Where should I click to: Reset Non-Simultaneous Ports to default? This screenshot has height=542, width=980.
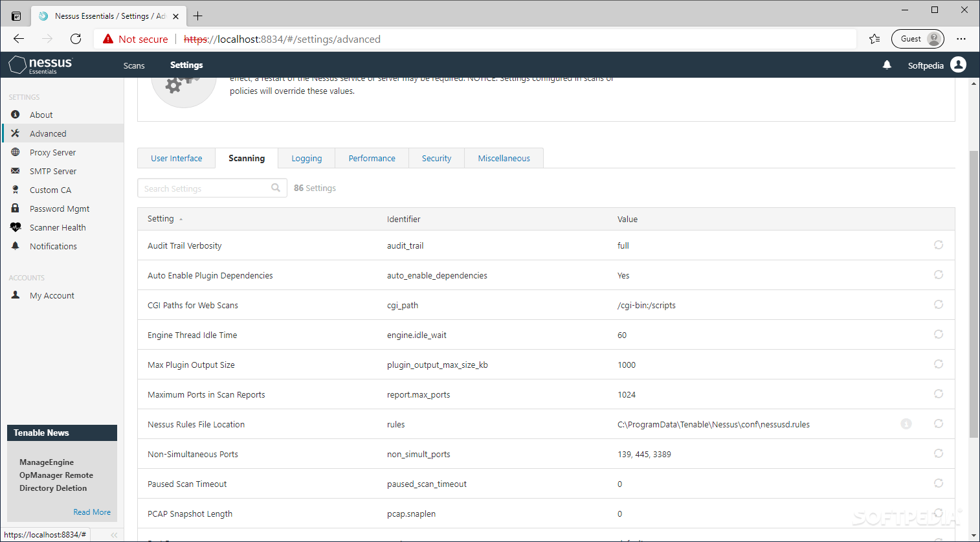pos(938,453)
